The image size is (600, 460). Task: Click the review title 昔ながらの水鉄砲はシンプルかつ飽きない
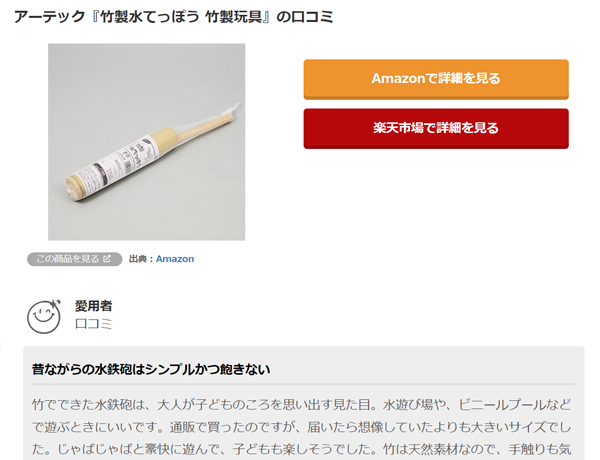(x=151, y=369)
